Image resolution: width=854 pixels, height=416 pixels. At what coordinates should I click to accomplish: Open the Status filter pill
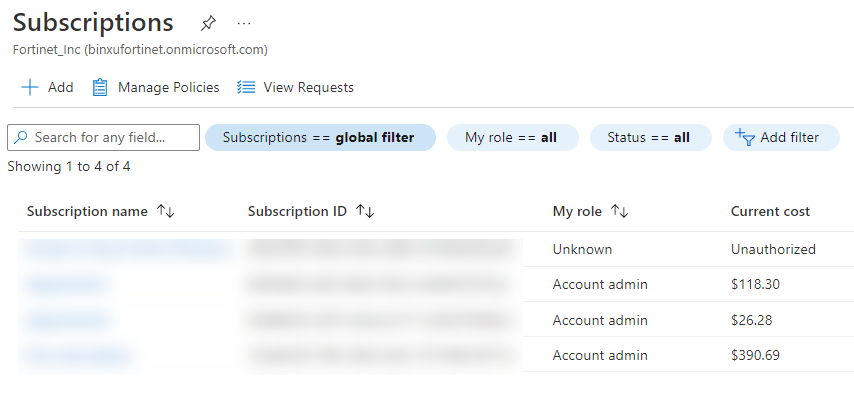[x=649, y=137]
